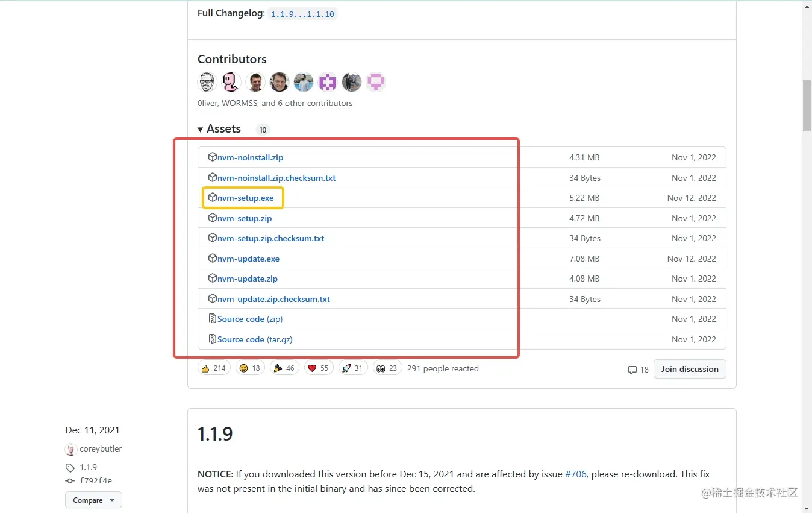This screenshot has width=812, height=513.
Task: React with heart emoji (55)
Action: (x=319, y=368)
